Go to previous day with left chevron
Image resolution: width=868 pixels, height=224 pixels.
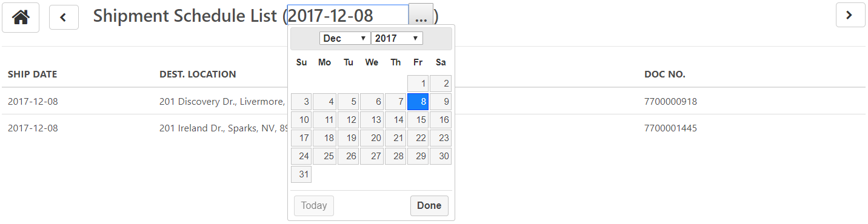point(63,17)
